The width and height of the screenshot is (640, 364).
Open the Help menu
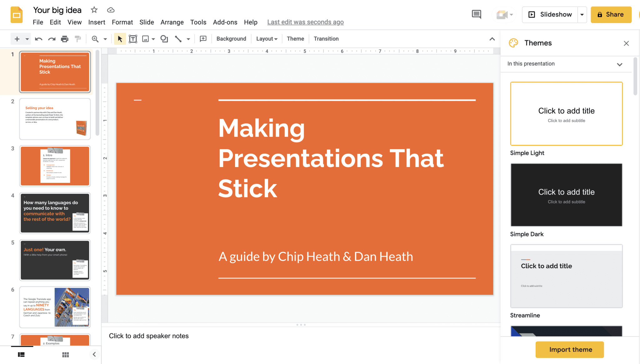point(251,22)
